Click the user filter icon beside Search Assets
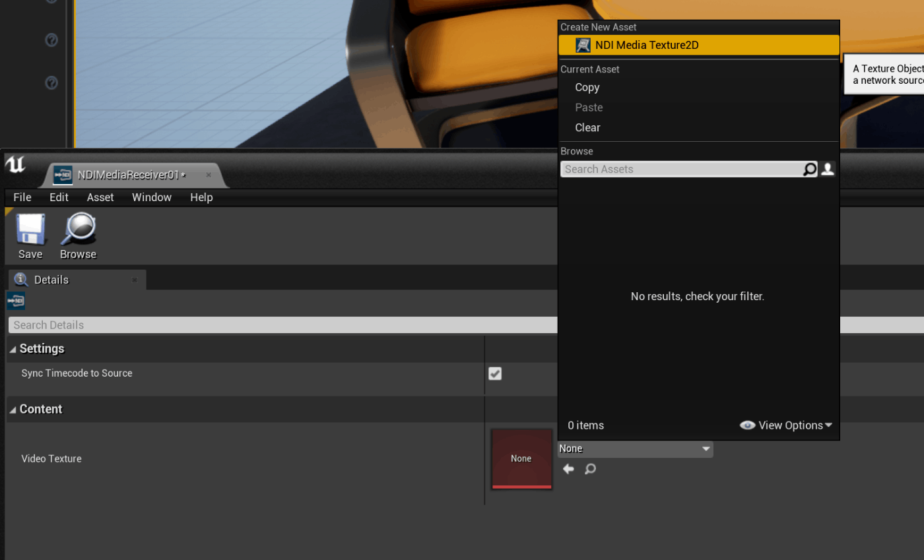924x560 pixels. tap(828, 170)
